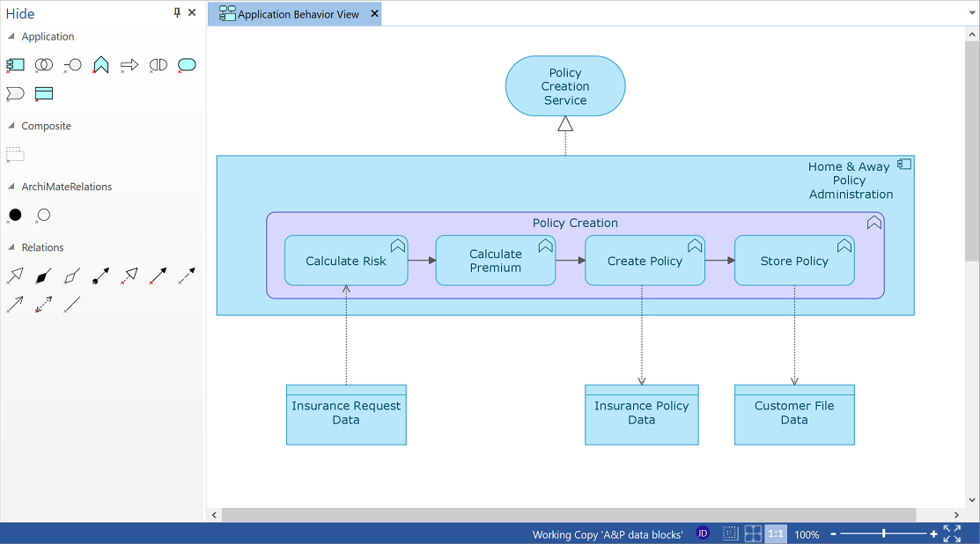Screen dimensions: 980x544
Task: Choose the Application Service palette shape
Action: click(187, 65)
